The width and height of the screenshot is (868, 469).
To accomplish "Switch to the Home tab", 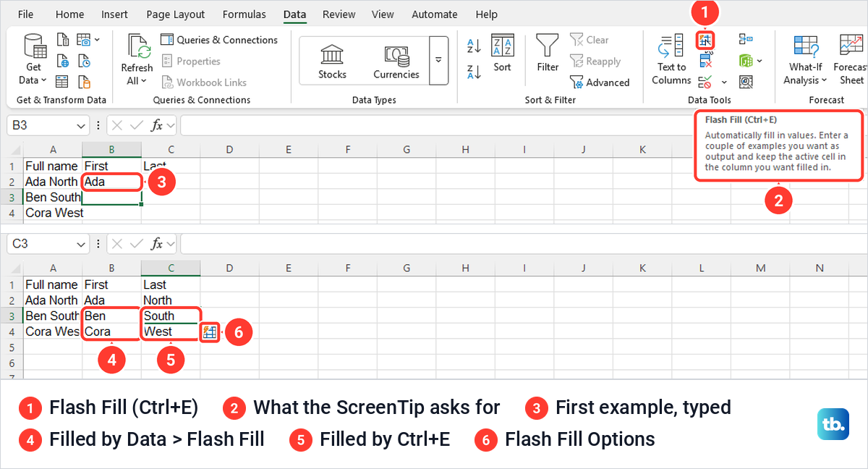I will pyautogui.click(x=69, y=14).
